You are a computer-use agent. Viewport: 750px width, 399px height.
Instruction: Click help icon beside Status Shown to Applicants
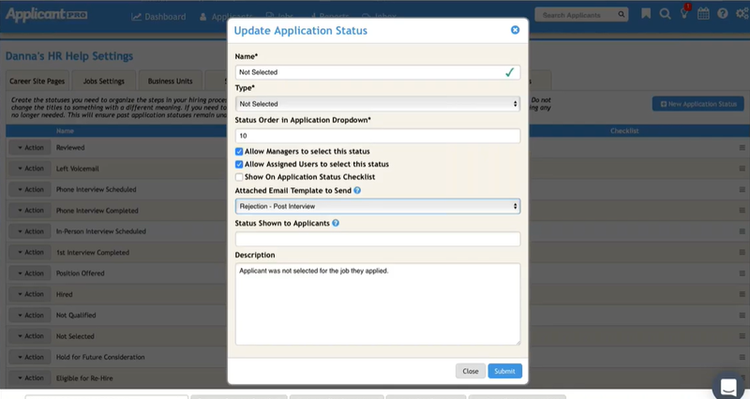point(336,223)
